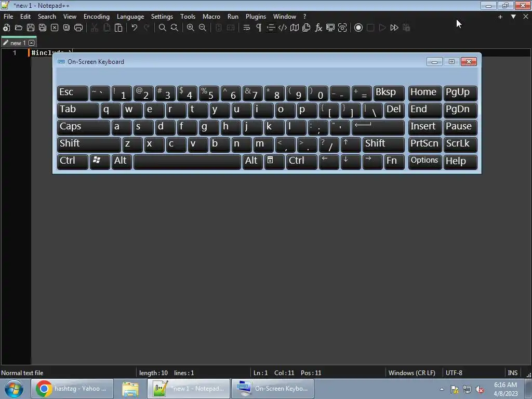
Task: Open a file using folder toolbar icon
Action: pyautogui.click(x=19, y=28)
